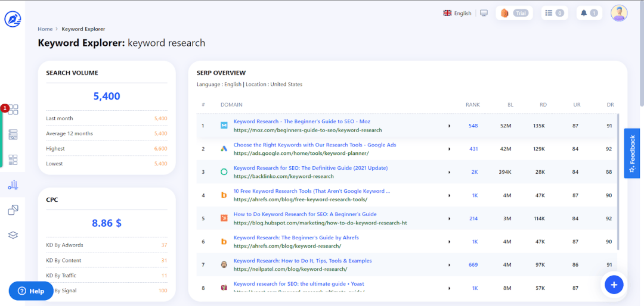Expand the Moz result row arrow

tap(450, 126)
